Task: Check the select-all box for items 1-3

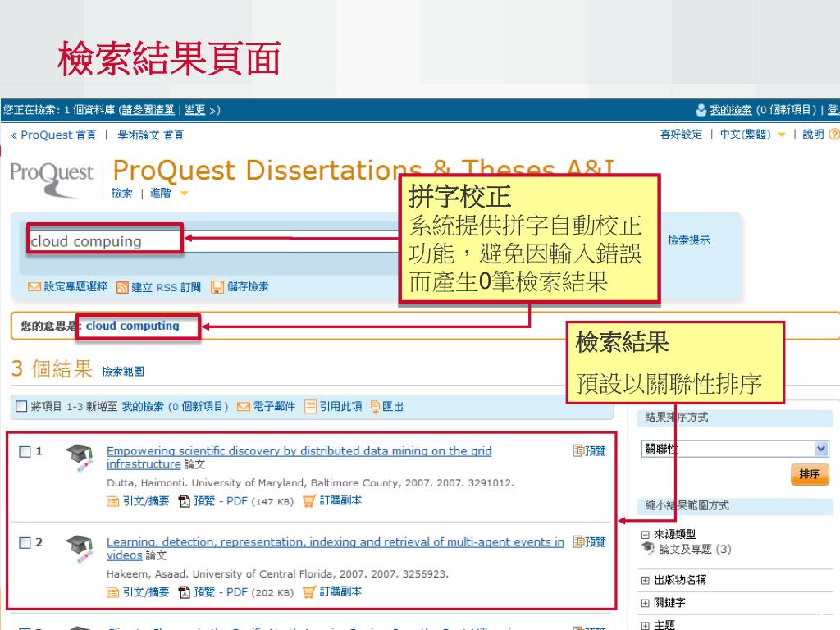Action: pos(21,406)
